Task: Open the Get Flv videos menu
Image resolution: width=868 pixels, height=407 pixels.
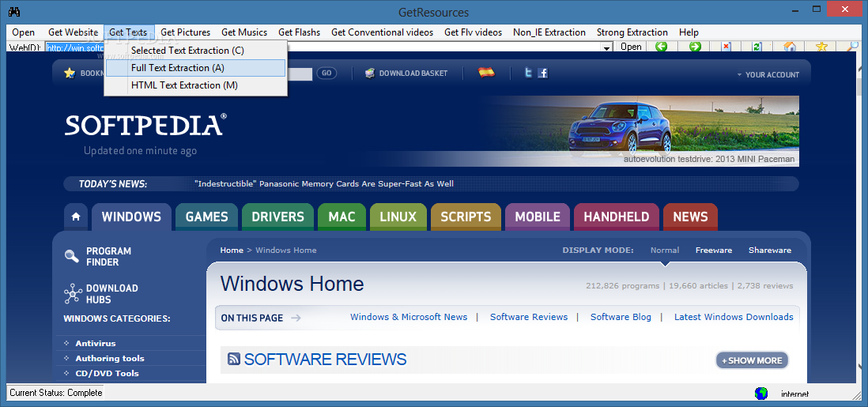Action: 474,32
